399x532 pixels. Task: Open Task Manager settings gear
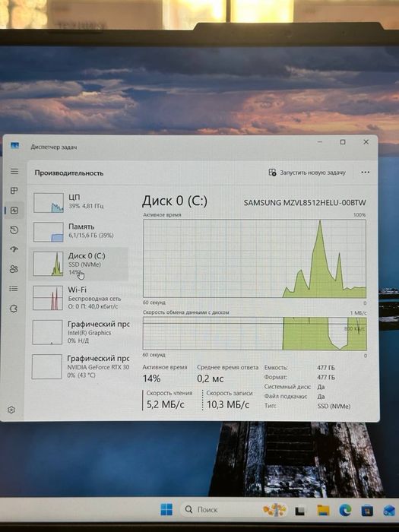click(11, 410)
